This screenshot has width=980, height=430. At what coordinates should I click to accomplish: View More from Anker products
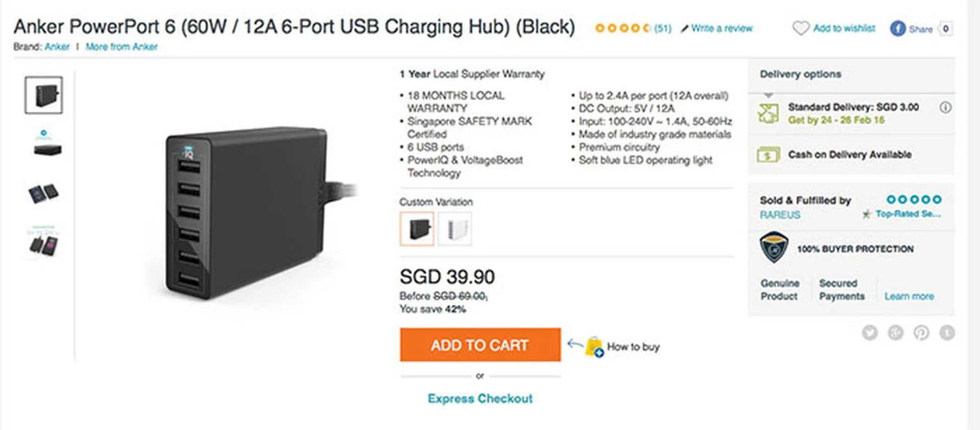[121, 47]
